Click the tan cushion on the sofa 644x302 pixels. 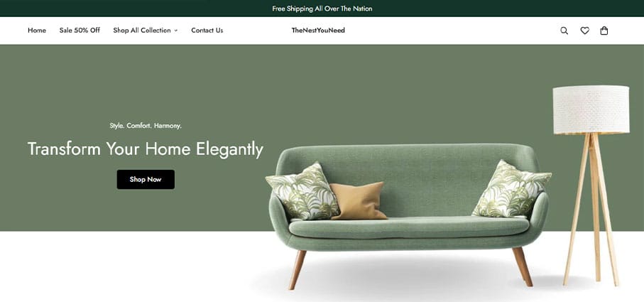(358, 201)
